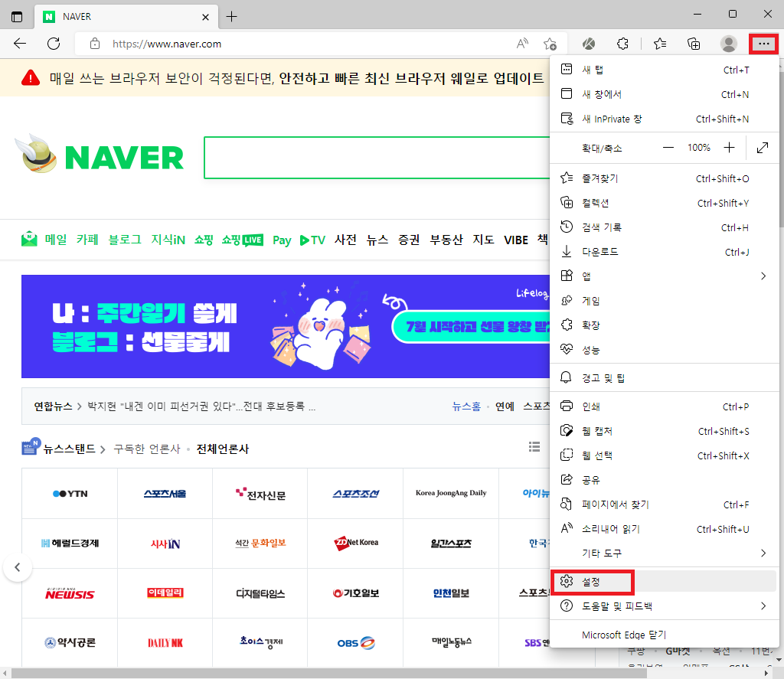Open the profile avatar icon
This screenshot has width=784, height=679.
(729, 44)
